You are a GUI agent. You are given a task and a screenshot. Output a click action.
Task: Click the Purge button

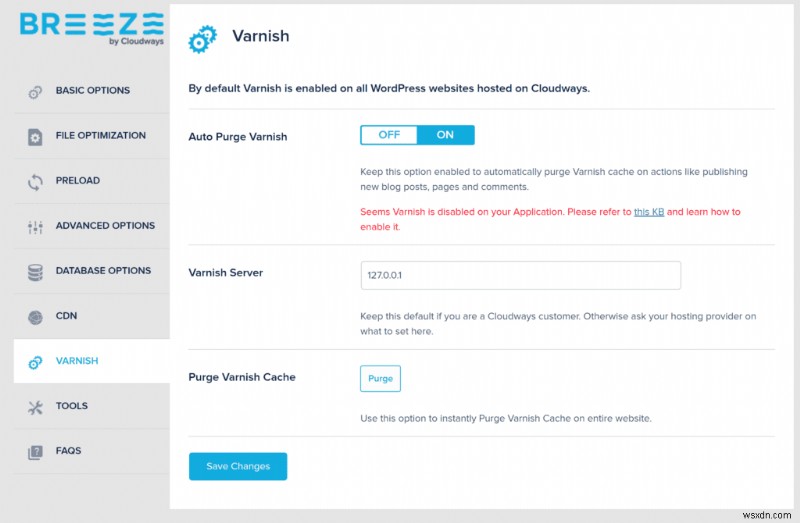pyautogui.click(x=381, y=378)
